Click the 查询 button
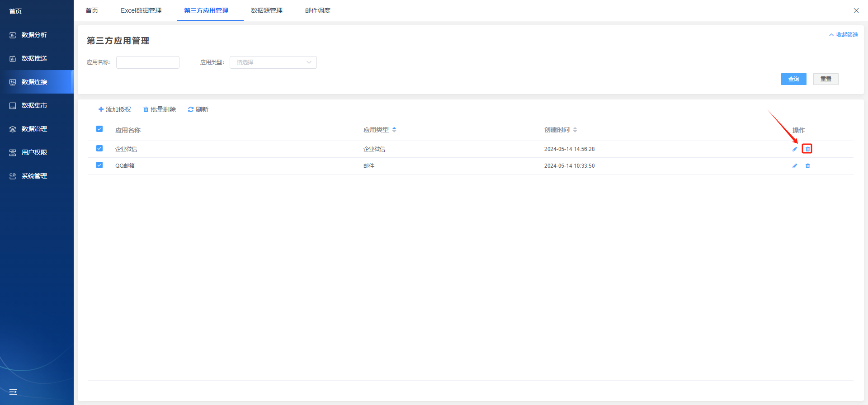This screenshot has width=868, height=405. pyautogui.click(x=794, y=79)
